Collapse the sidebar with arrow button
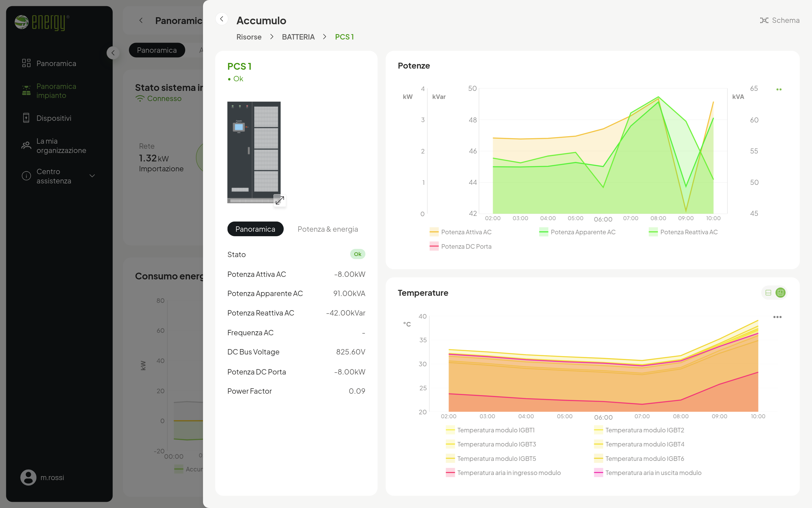The height and width of the screenshot is (508, 812). pos(113,53)
